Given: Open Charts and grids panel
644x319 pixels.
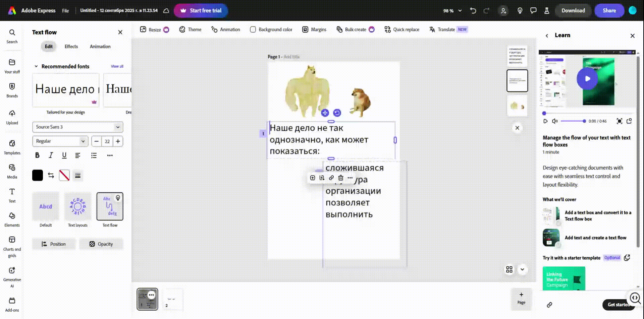Looking at the screenshot, I should click(12, 246).
